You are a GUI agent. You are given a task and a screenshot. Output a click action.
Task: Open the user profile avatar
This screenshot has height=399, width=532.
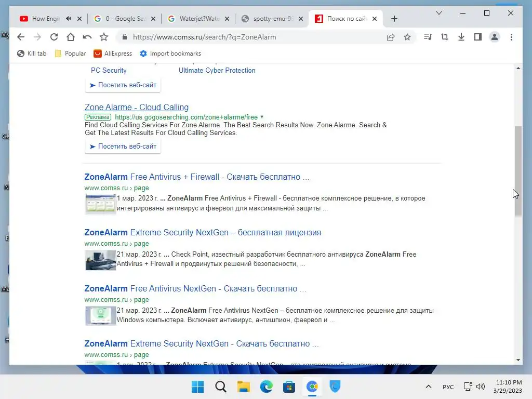click(495, 37)
